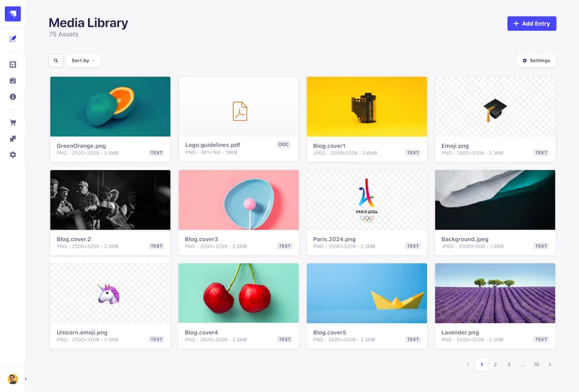Image resolution: width=579 pixels, height=392 pixels.
Task: Open the Background.jpeg thumbnail
Action: click(x=495, y=200)
